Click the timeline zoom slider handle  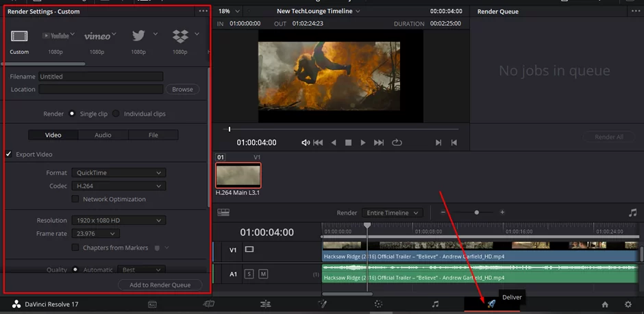click(x=476, y=212)
